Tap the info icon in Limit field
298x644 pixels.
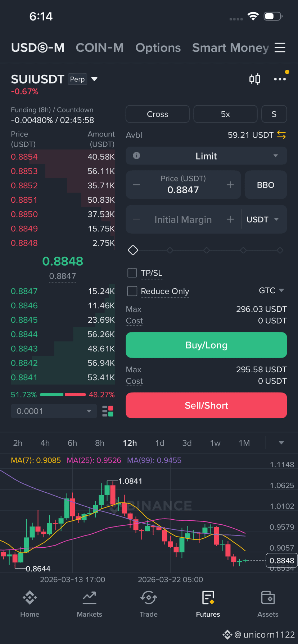pos(136,156)
